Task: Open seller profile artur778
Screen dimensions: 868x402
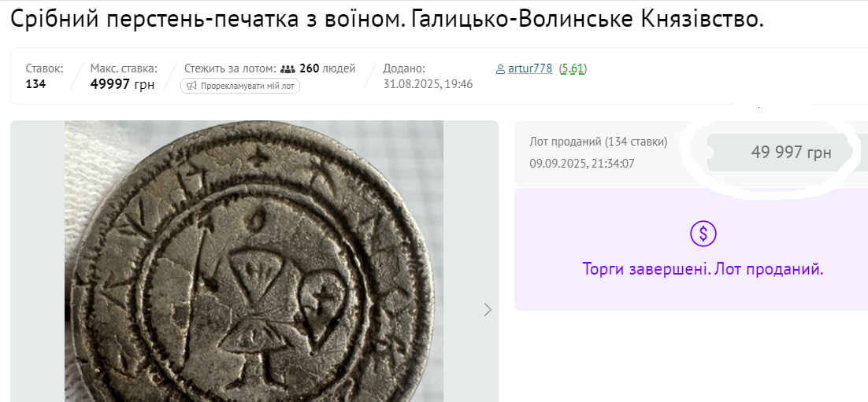Action: [x=530, y=68]
